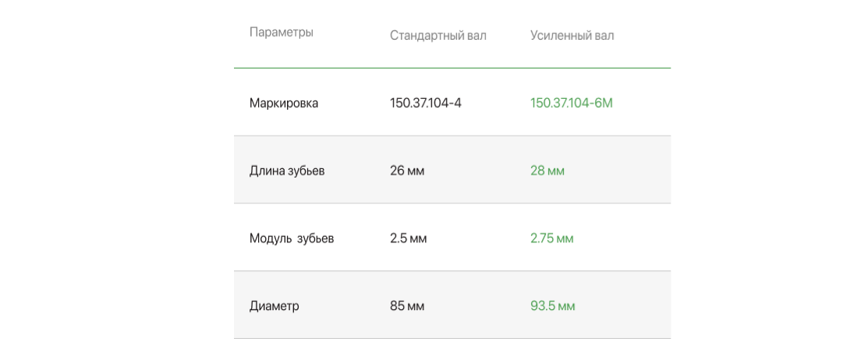Select the Модуль зубьев row label
Image resolution: width=868 pixels, height=339 pixels.
tap(292, 239)
